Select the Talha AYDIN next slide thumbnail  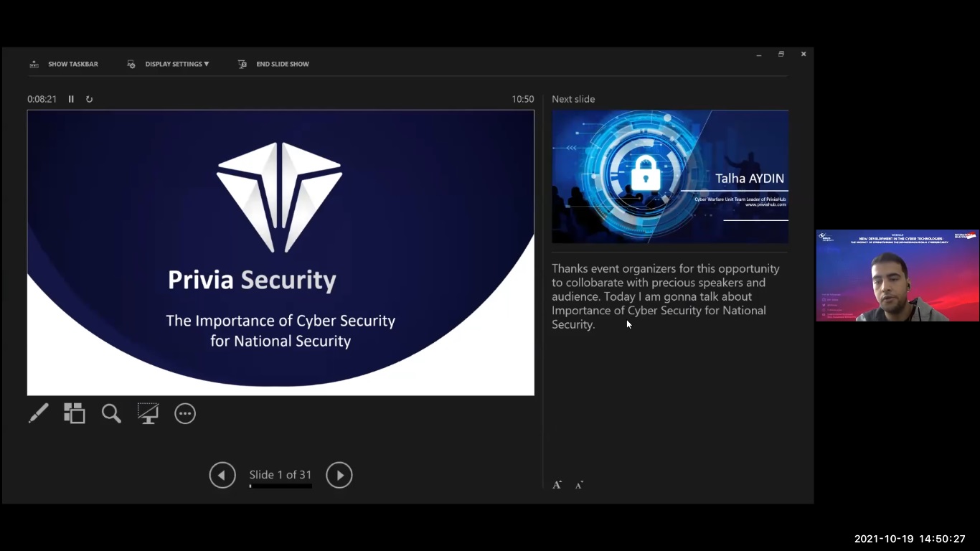pyautogui.click(x=669, y=176)
